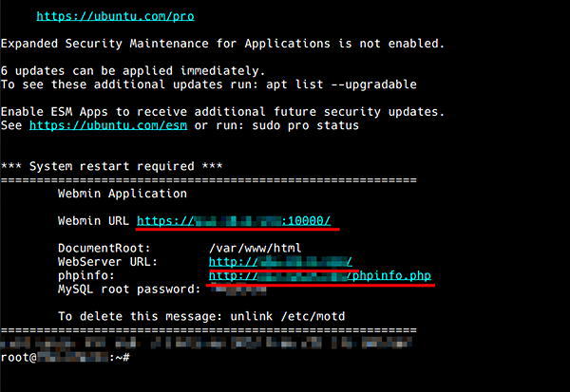Open the https://ubuntu.com/esm link

(x=108, y=125)
